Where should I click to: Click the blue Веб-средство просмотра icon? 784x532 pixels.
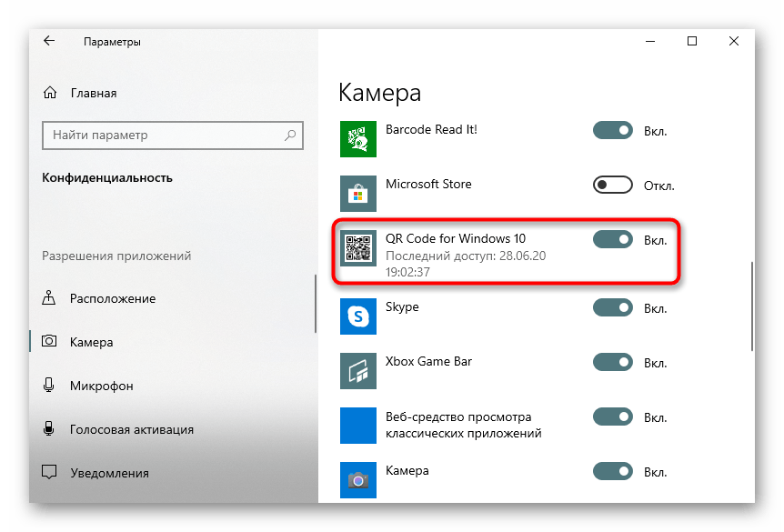click(358, 426)
